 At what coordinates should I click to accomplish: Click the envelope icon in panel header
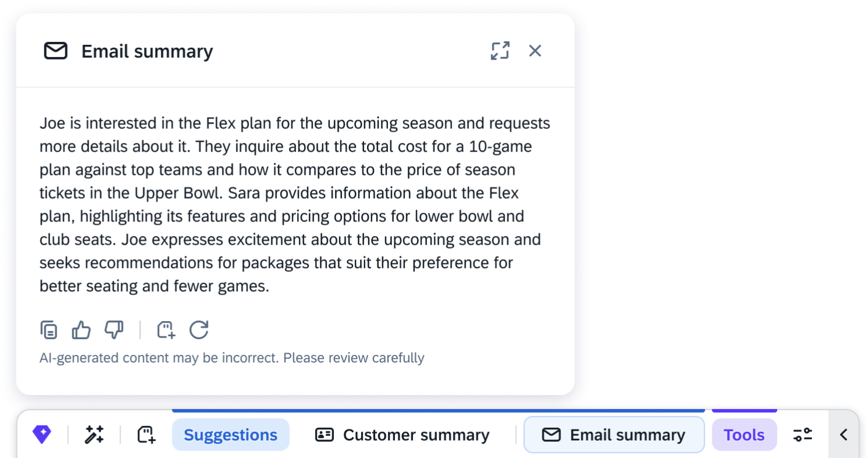[56, 51]
